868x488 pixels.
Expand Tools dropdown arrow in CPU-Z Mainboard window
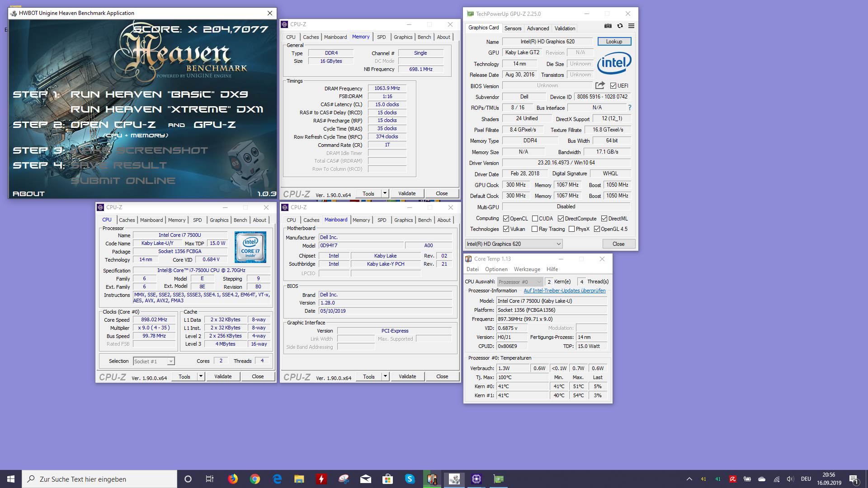click(x=385, y=376)
